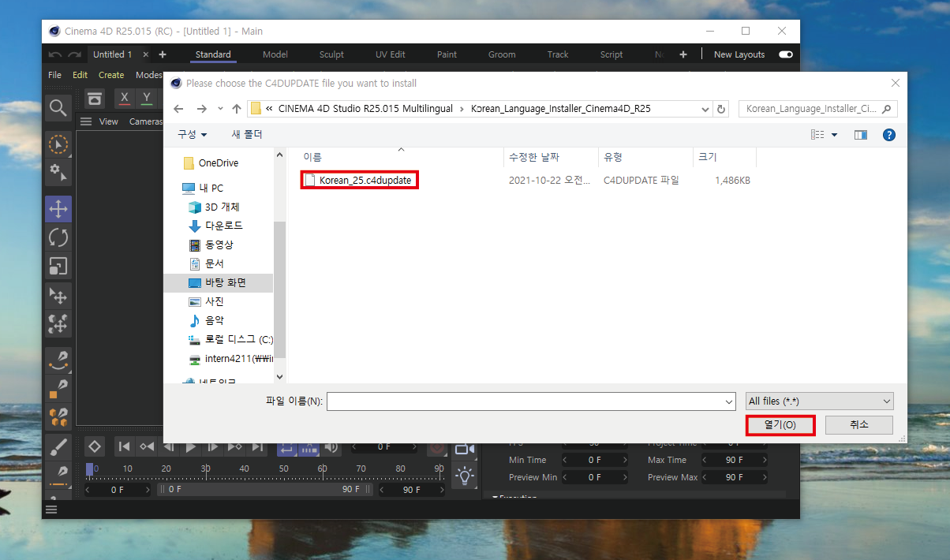Select the Live Selection tool
Viewport: 950px width, 560px height.
click(58, 144)
